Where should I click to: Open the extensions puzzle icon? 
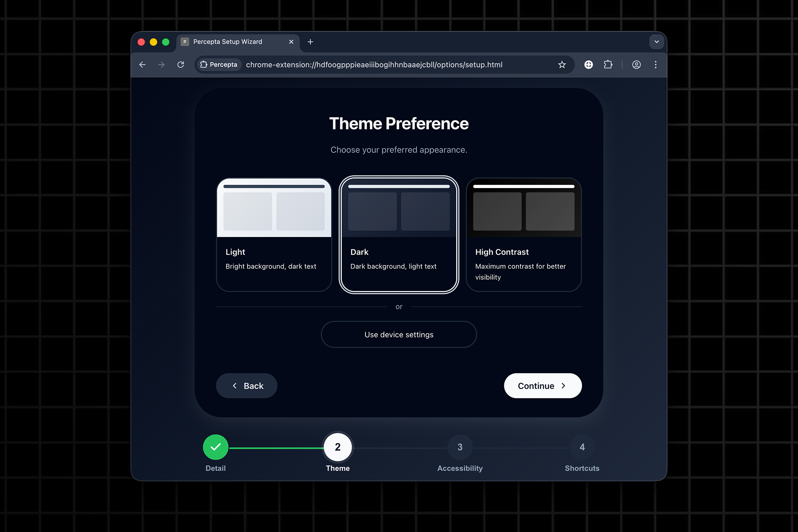pos(608,65)
